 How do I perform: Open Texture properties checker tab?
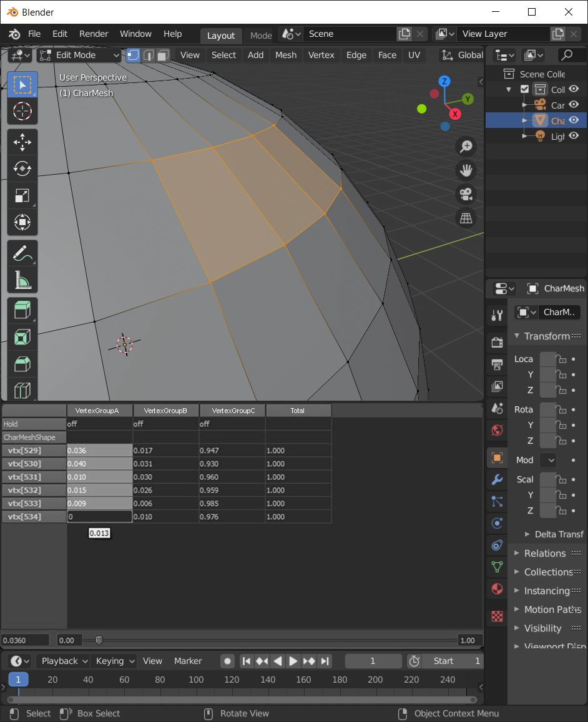(x=497, y=616)
